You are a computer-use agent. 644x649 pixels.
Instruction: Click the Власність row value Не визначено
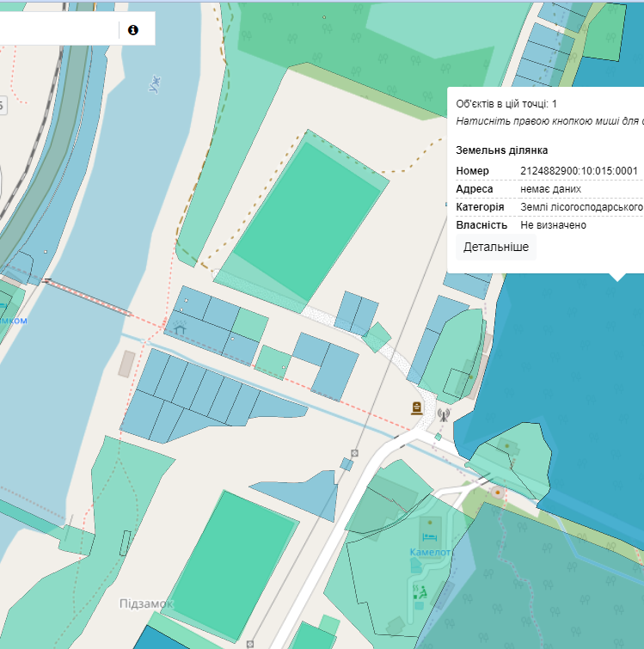553,225
